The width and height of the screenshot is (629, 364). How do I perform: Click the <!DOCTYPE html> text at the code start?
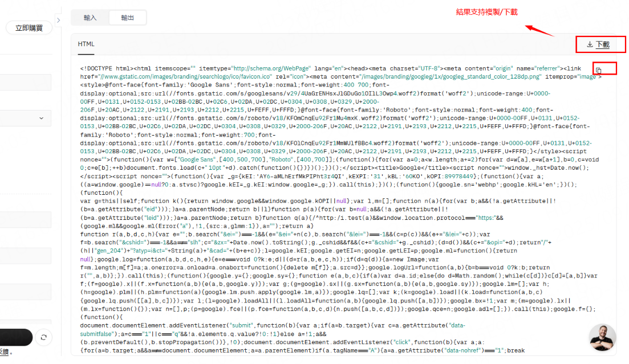click(x=107, y=68)
